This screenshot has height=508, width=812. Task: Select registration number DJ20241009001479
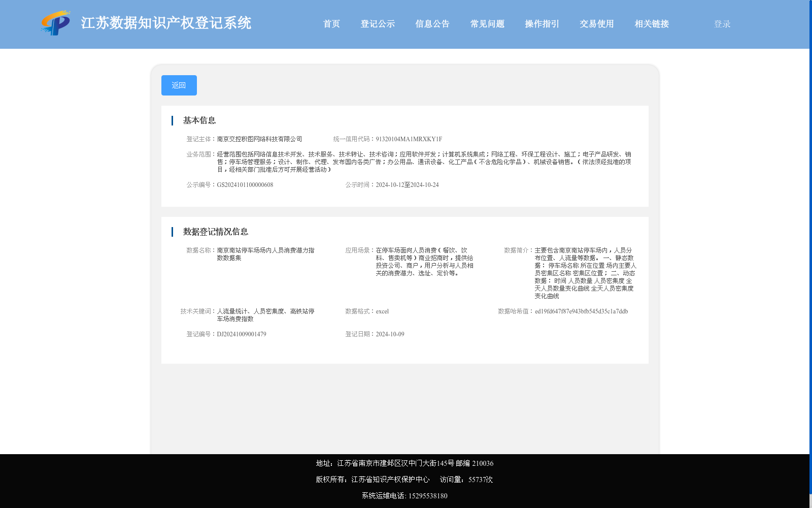[x=242, y=334]
